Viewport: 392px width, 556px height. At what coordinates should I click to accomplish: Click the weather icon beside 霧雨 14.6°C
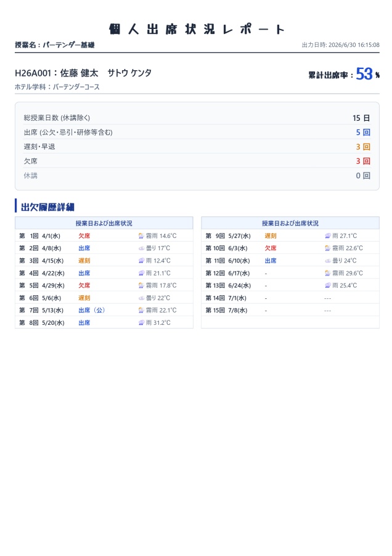tap(141, 236)
